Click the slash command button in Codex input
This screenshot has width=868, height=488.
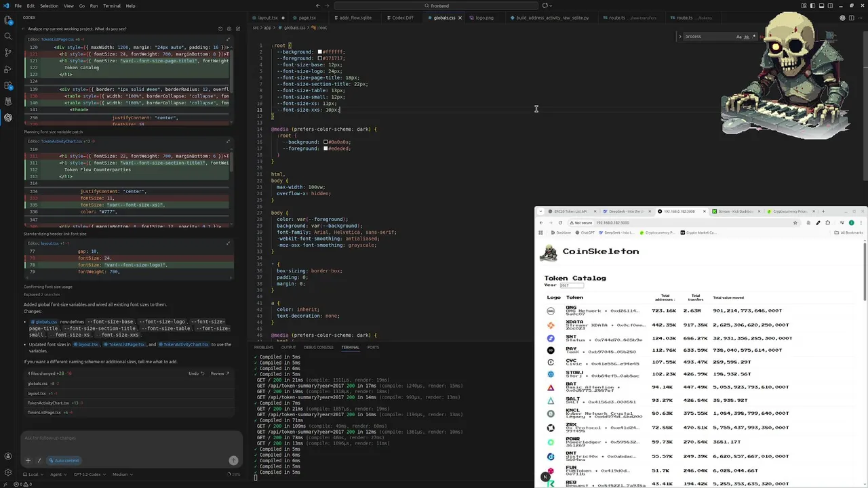39,460
